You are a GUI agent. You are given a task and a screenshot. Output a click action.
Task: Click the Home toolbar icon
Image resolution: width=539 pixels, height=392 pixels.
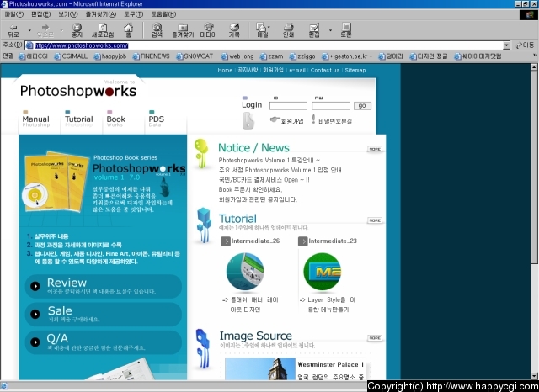[x=128, y=30]
